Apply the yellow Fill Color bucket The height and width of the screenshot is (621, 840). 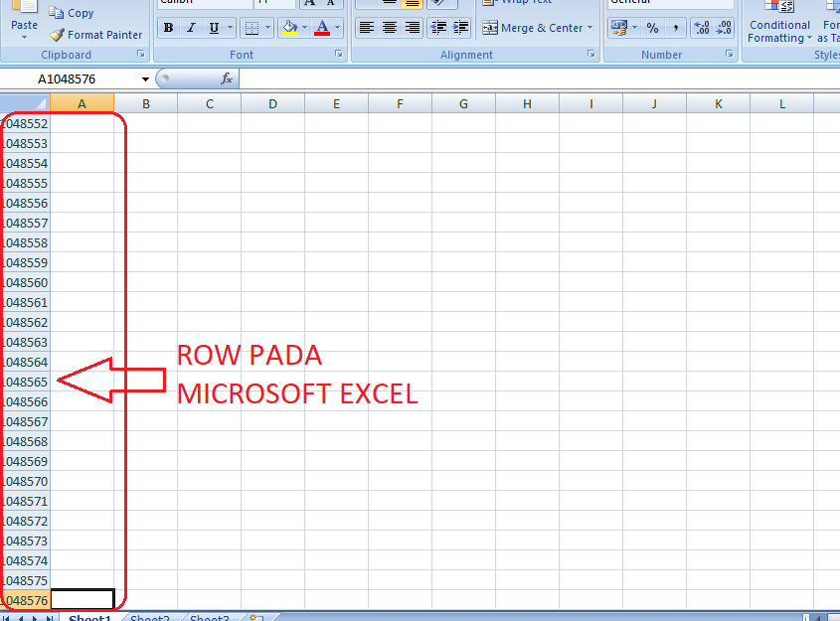(289, 28)
